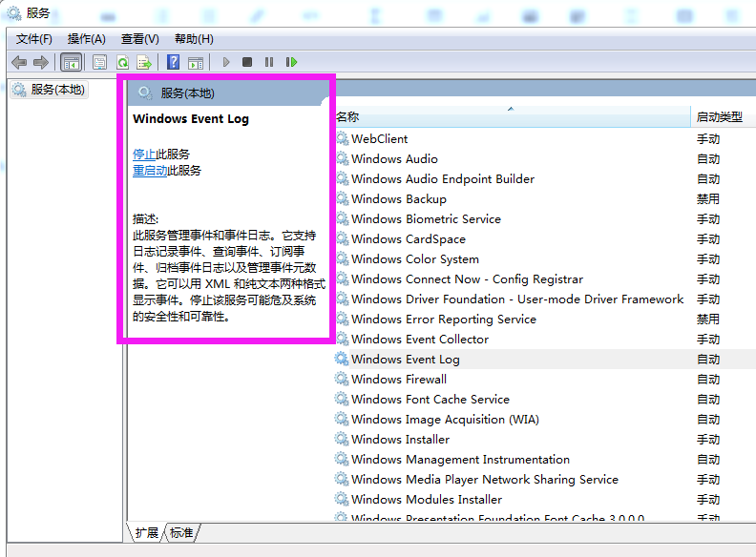Click the Start Service play icon
Screen dimensions: 756x557
tap(225, 62)
